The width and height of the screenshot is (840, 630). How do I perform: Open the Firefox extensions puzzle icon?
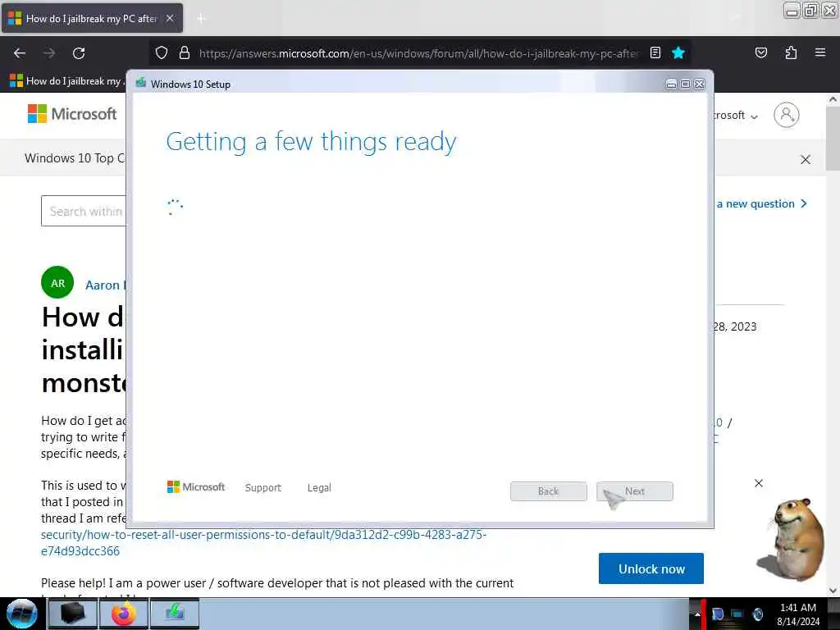[791, 52]
